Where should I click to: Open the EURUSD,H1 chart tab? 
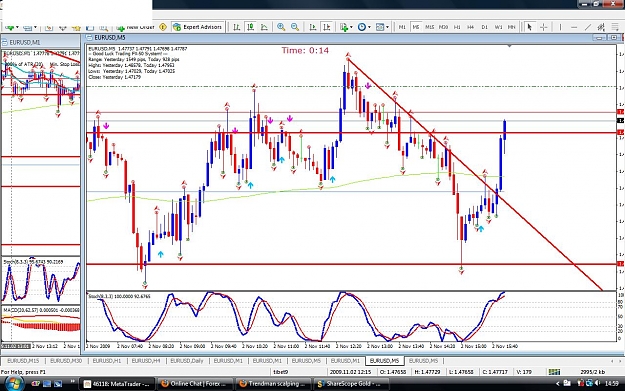(x=107, y=361)
